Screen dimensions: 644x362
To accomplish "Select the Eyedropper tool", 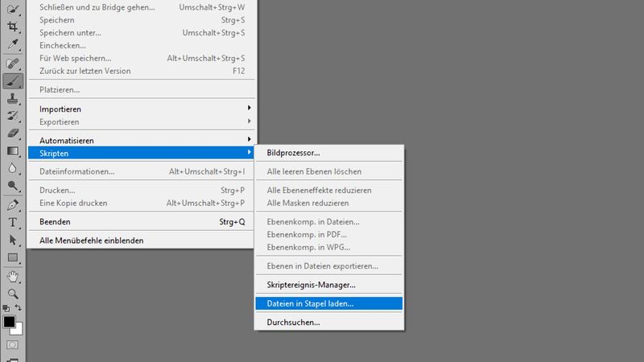I will 13,44.
